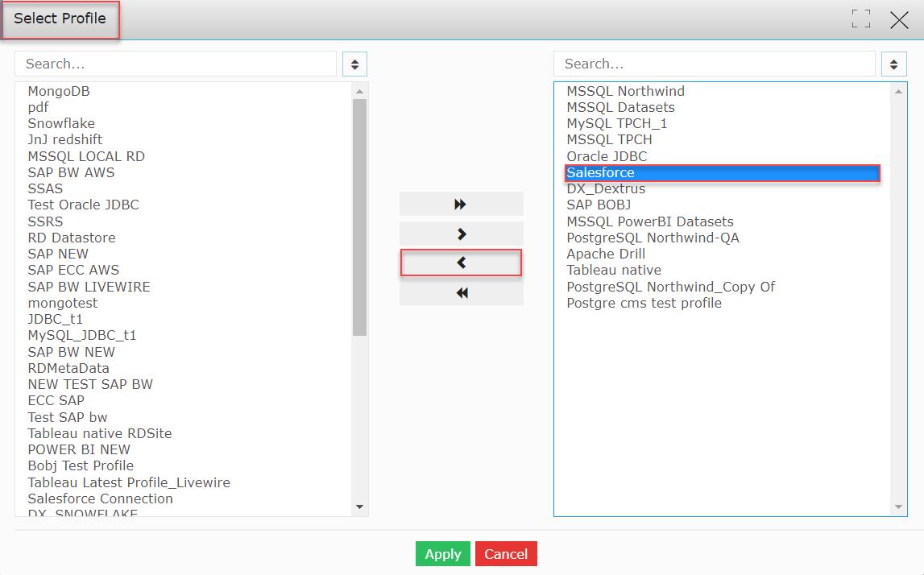This screenshot has width=924, height=575.
Task: Select NEW TEST SAP BW profile
Action: (x=90, y=384)
